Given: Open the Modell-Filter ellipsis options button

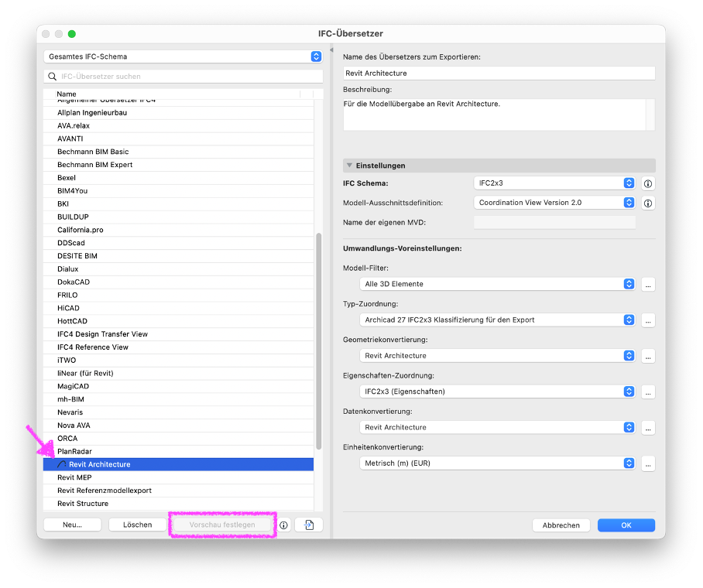Looking at the screenshot, I should click(x=648, y=284).
